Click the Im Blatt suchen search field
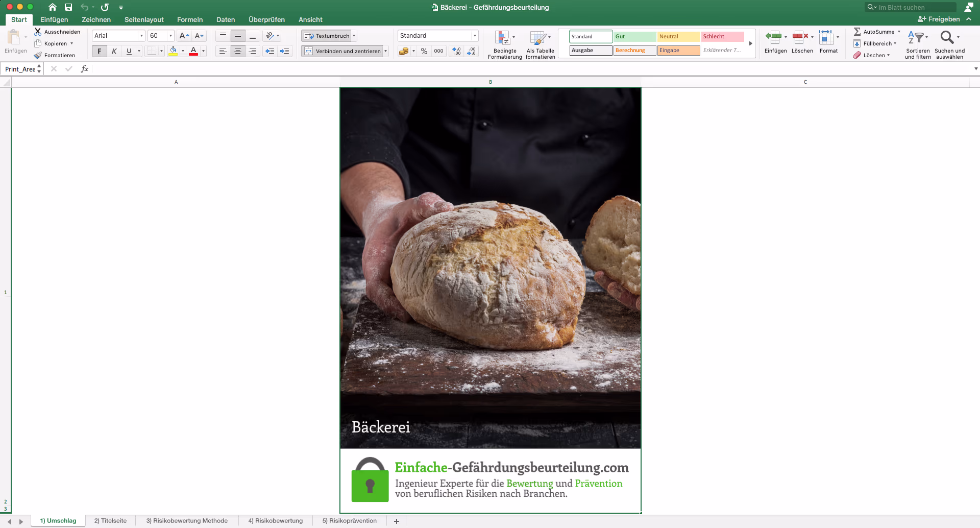This screenshot has height=528, width=980. tap(910, 7)
